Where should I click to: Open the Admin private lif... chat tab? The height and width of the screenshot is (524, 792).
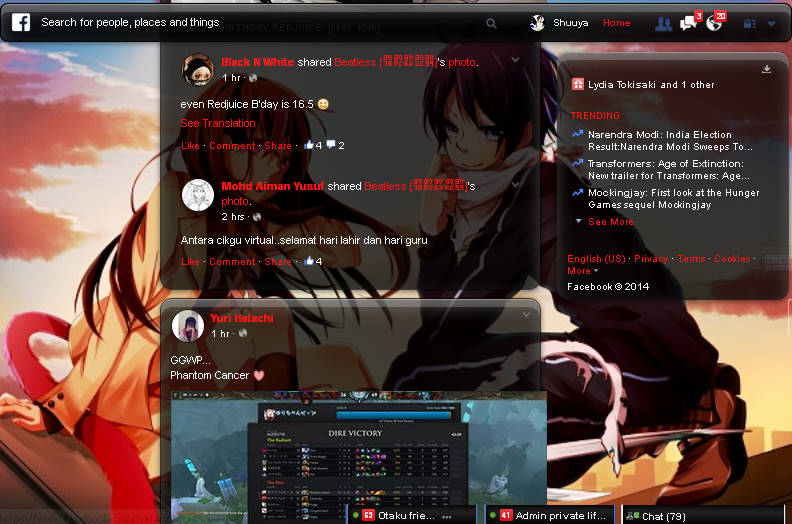click(x=550, y=515)
